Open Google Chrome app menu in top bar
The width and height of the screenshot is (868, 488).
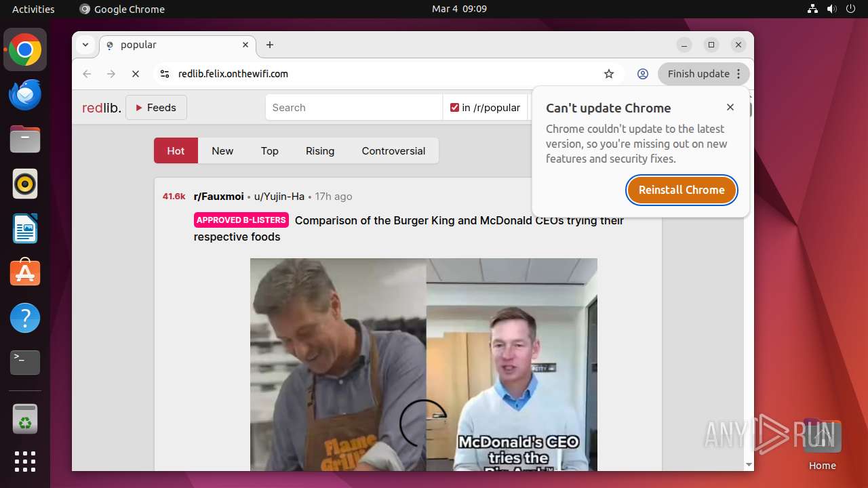(x=122, y=9)
